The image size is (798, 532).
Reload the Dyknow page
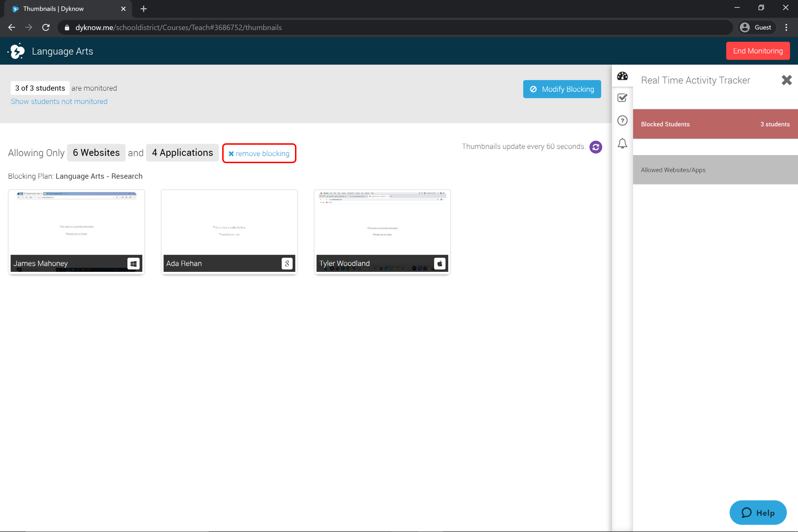pyautogui.click(x=46, y=27)
